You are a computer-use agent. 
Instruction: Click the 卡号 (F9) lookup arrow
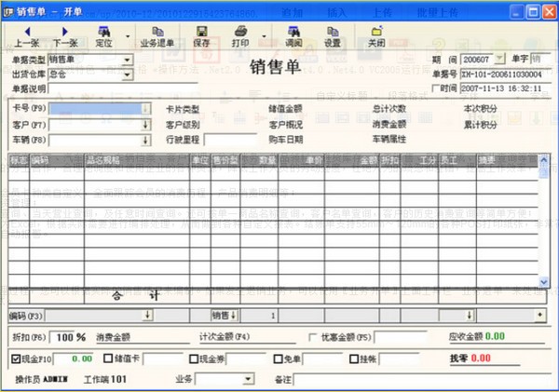(x=145, y=108)
